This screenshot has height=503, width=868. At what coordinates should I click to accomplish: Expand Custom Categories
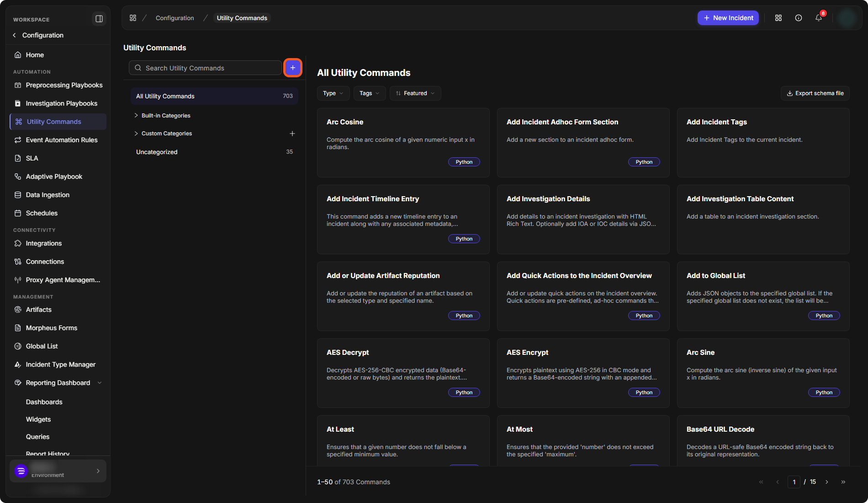pyautogui.click(x=136, y=134)
